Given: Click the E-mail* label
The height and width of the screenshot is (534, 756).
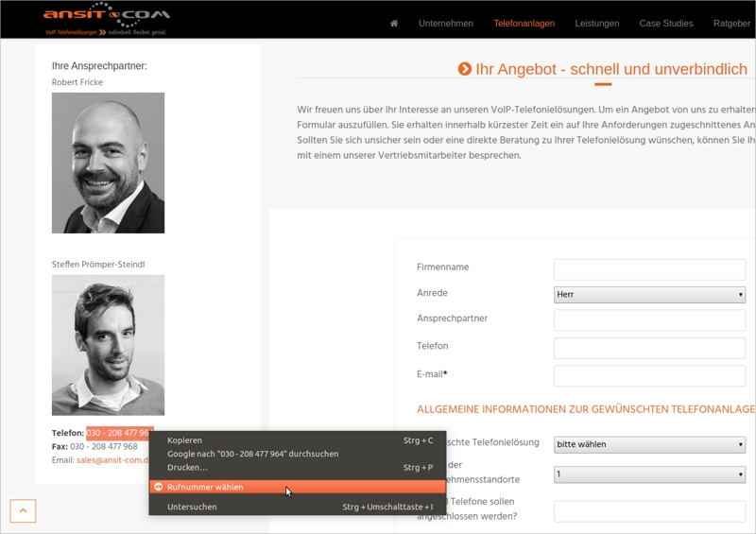Looking at the screenshot, I should (x=432, y=374).
